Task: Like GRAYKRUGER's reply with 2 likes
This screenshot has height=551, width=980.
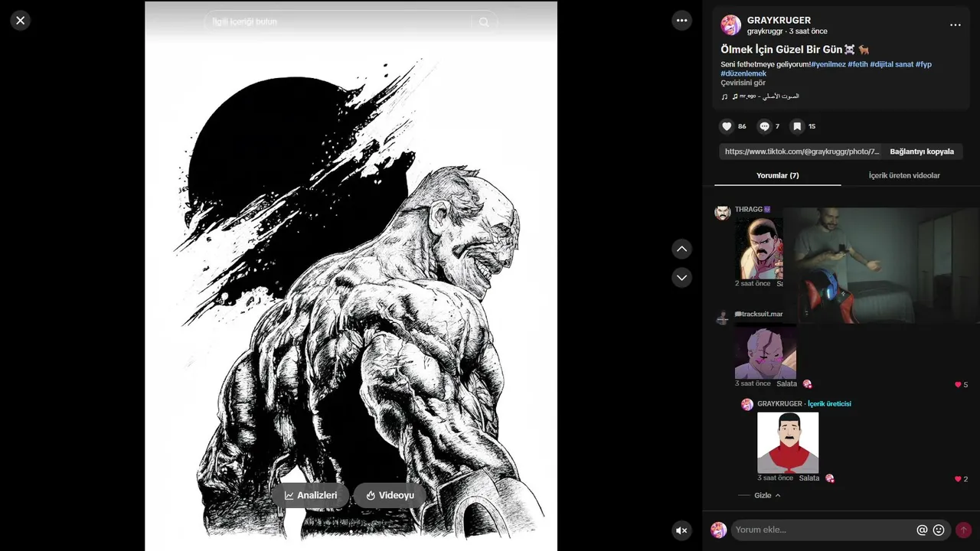Action: coord(958,479)
